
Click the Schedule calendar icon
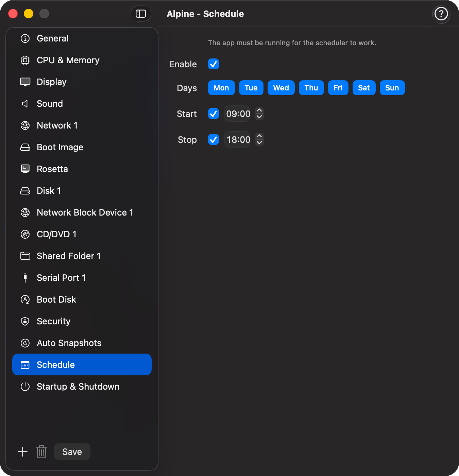[25, 365]
